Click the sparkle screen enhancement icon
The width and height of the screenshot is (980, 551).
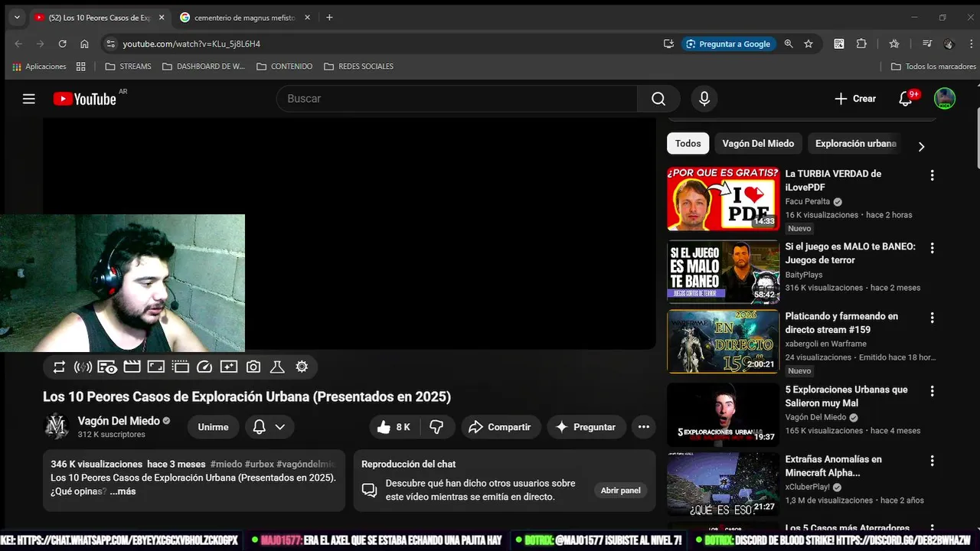(x=229, y=367)
